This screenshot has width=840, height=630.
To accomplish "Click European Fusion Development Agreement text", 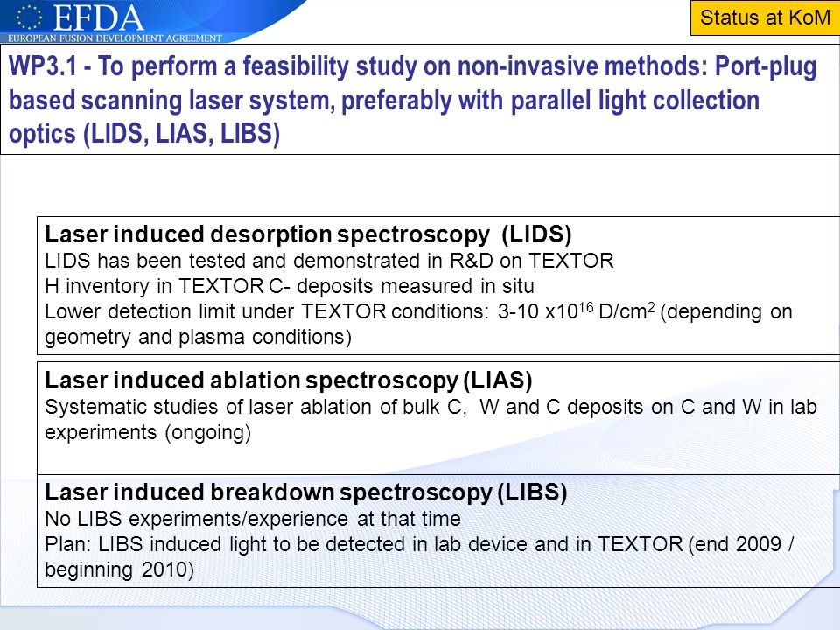I will click(115, 38).
